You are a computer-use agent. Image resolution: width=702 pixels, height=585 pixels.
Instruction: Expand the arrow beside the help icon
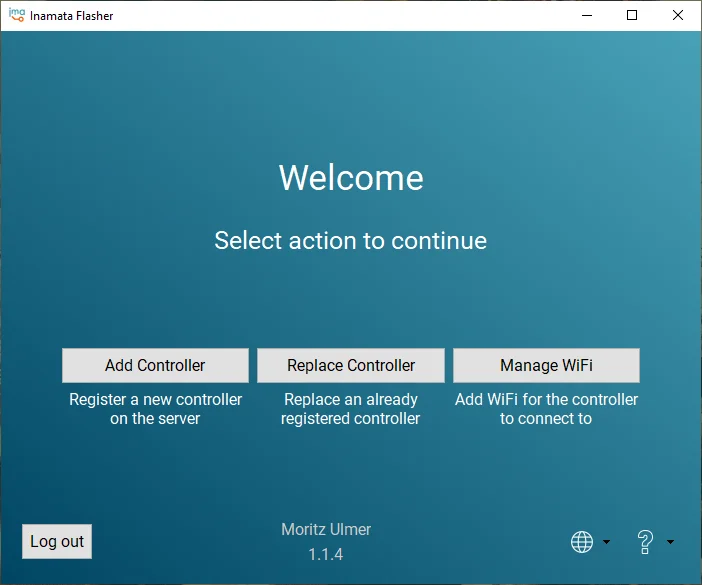click(670, 543)
